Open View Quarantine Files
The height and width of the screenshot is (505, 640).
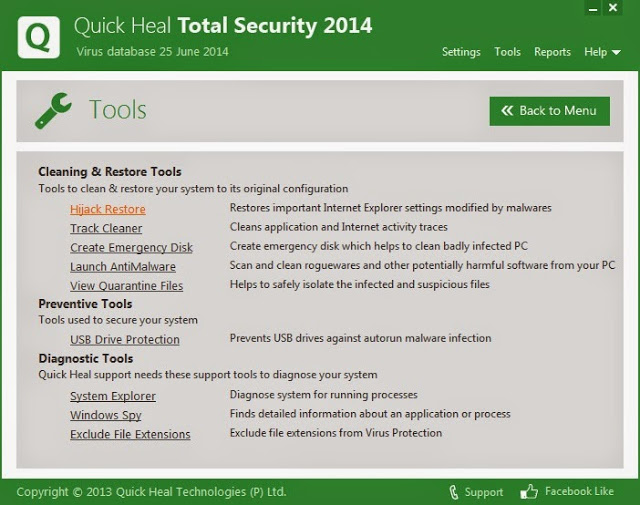(x=127, y=286)
